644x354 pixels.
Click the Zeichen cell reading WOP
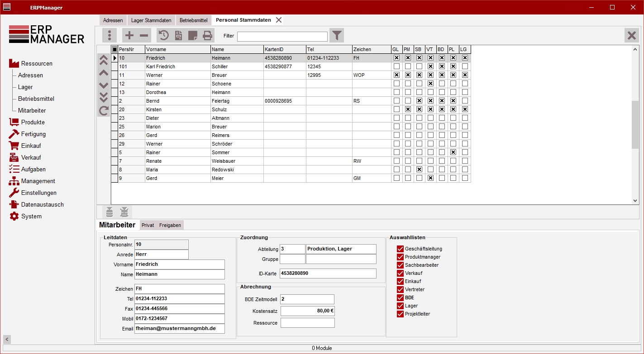[x=372, y=75]
